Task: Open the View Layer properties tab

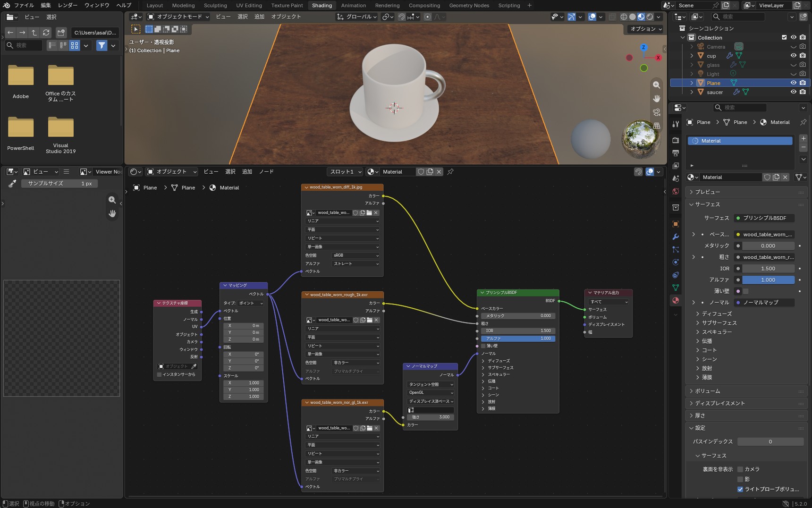Action: tap(676, 166)
